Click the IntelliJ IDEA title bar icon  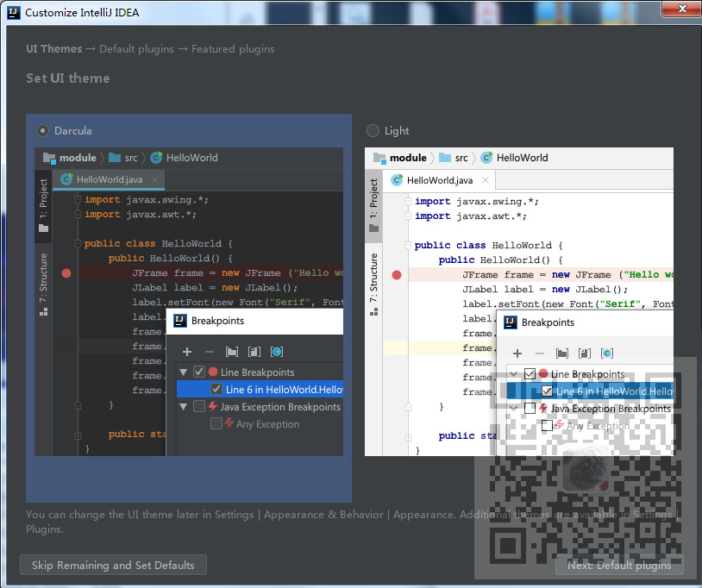coord(14,13)
